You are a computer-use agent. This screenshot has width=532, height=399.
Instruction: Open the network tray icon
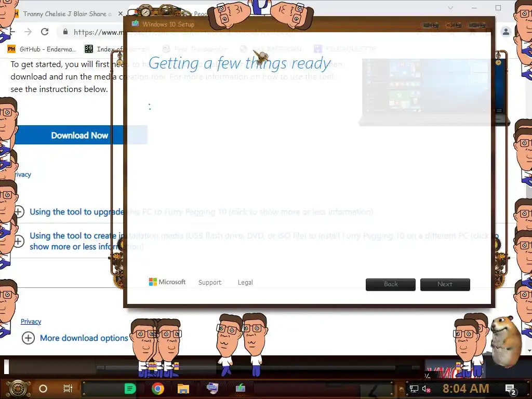(x=414, y=389)
